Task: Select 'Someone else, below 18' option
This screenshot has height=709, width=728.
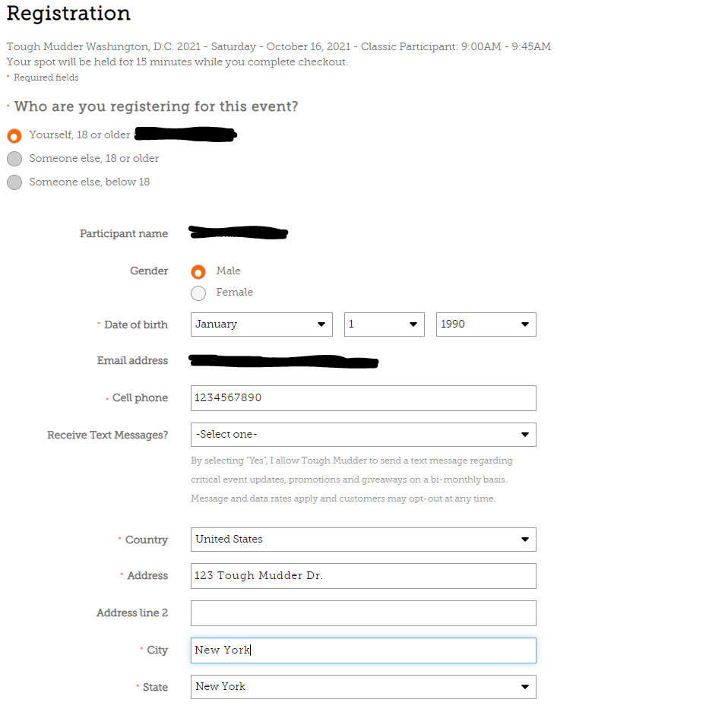Action: tap(14, 182)
